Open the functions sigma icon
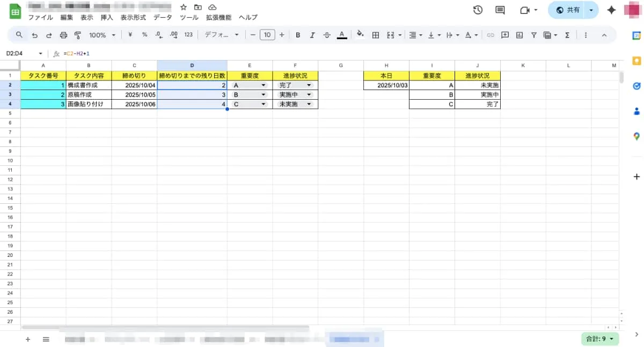This screenshot has width=644, height=347. (567, 35)
